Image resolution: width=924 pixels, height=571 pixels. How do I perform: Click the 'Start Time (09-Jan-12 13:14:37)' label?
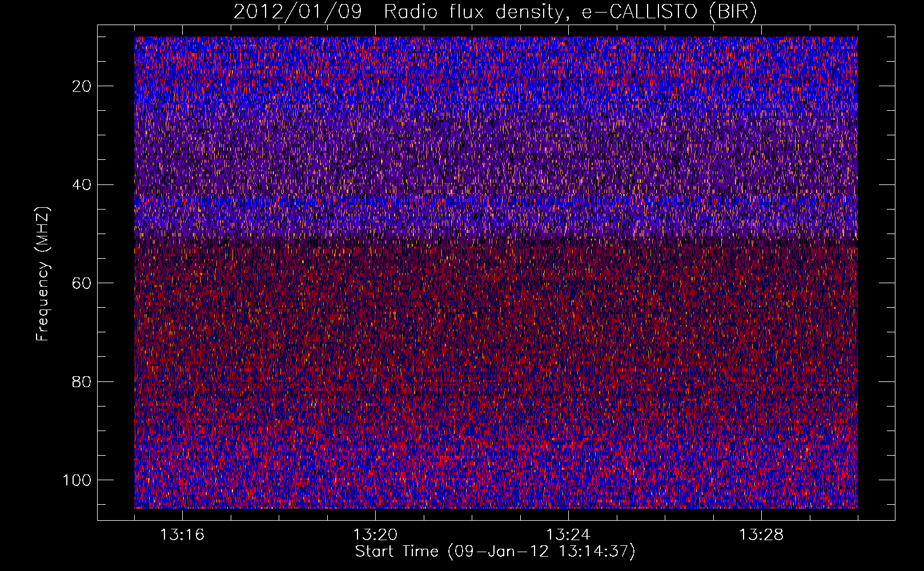point(495,552)
